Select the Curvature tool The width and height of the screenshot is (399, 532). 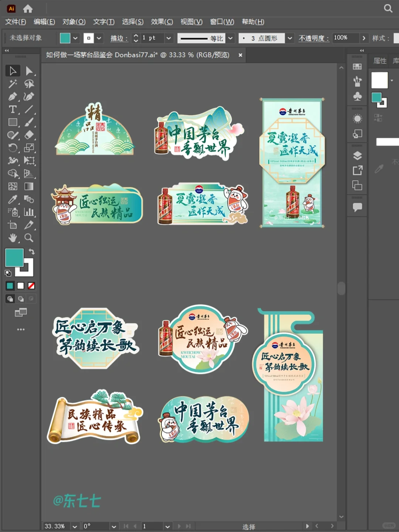[29, 97]
